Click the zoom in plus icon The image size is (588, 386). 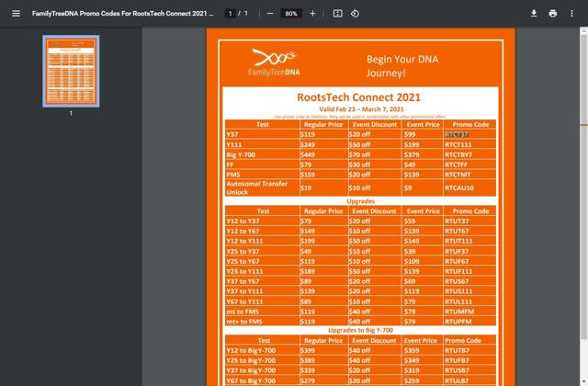[312, 14]
